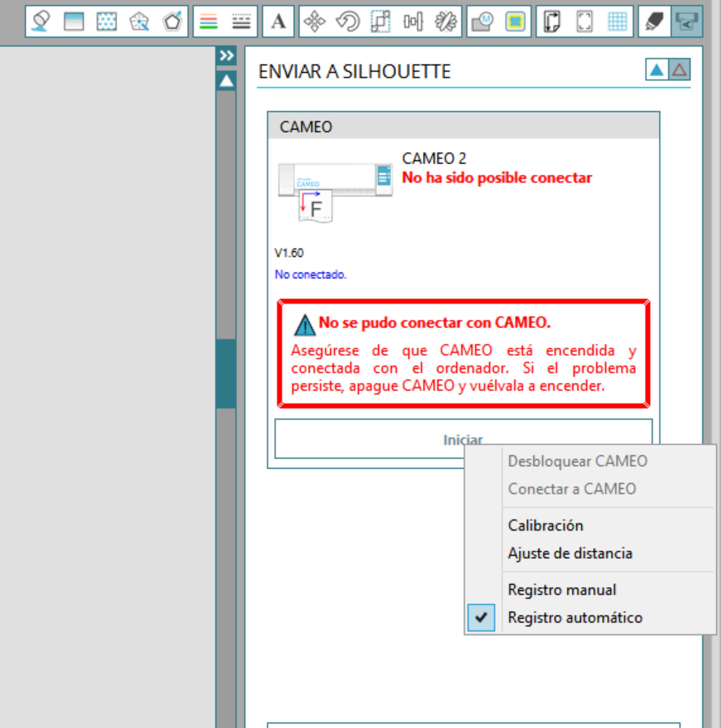Image resolution: width=721 pixels, height=728 pixels.
Task: Click the Send to Silhouette toolbar icon
Action: tap(687, 21)
